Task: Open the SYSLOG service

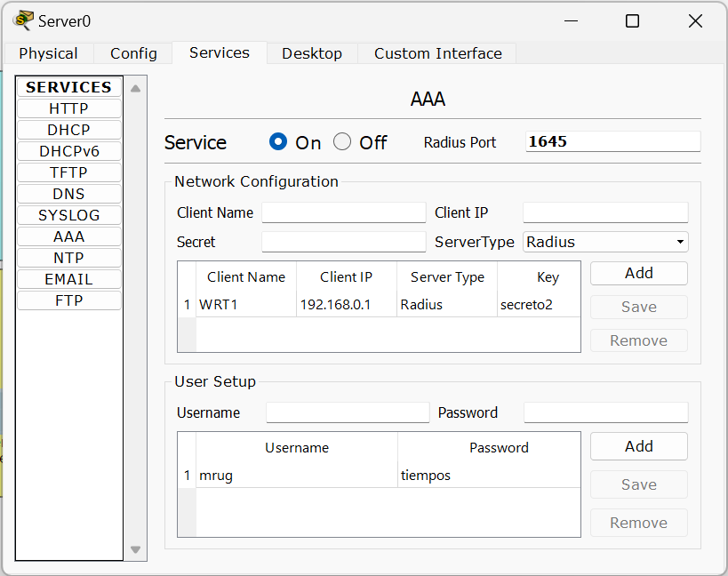Action: pyautogui.click(x=68, y=215)
